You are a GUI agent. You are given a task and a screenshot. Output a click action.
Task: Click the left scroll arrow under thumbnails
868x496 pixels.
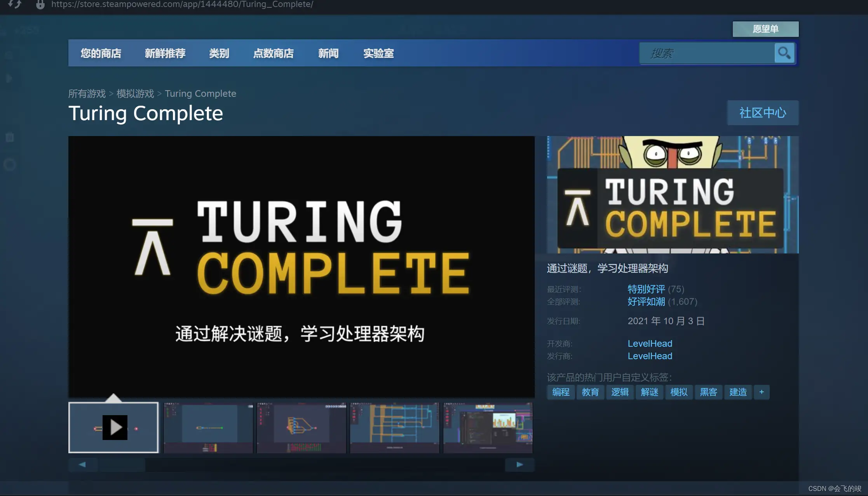pyautogui.click(x=82, y=465)
